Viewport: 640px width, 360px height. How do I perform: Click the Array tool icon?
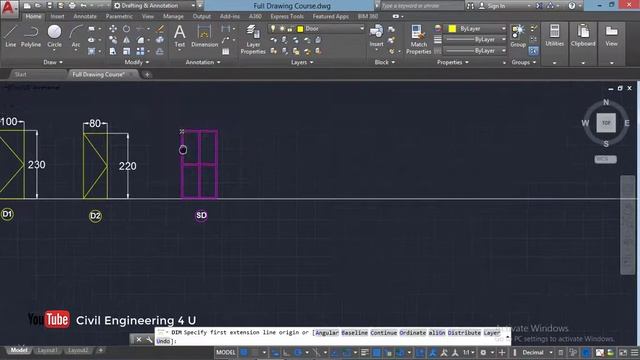click(140, 51)
